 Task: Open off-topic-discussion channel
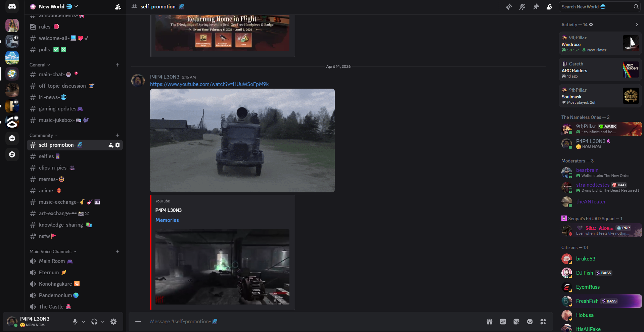point(75,86)
